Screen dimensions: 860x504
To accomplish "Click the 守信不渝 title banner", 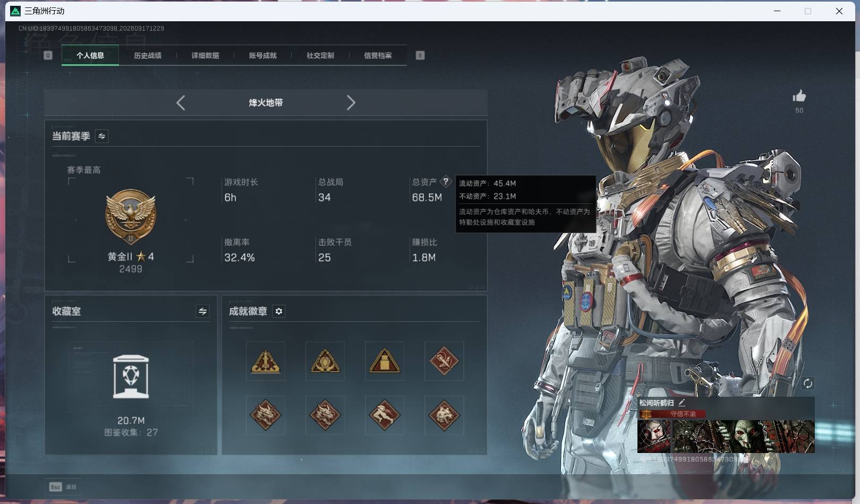I will (672, 414).
